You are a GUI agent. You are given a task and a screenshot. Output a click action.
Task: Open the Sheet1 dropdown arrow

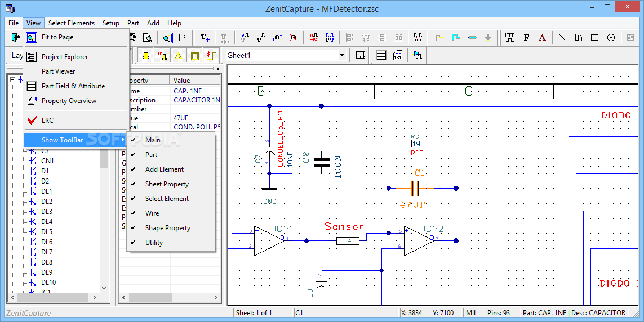[341, 55]
